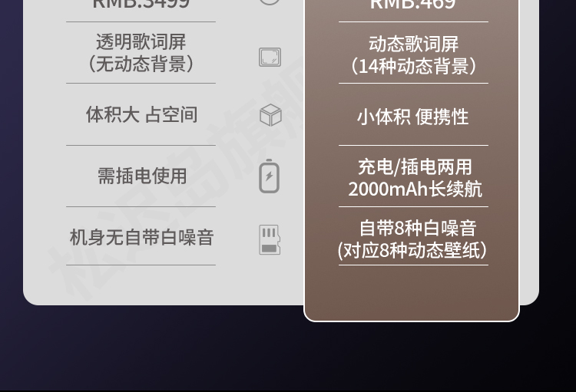Click the 动态歌词屏 heading

coord(414,44)
